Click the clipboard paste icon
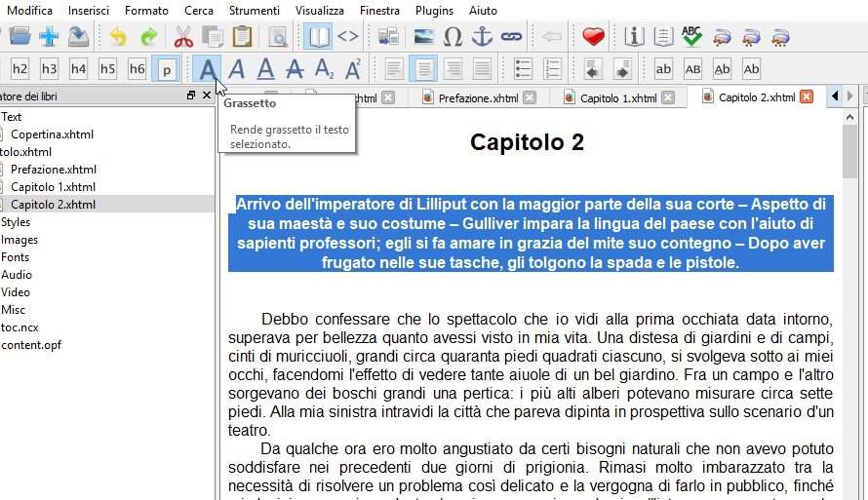The width and height of the screenshot is (868, 500). (x=242, y=37)
